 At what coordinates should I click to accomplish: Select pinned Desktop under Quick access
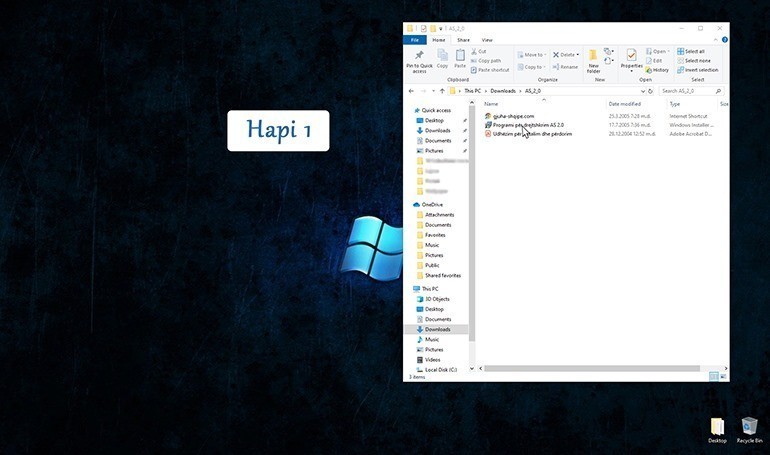[430, 120]
